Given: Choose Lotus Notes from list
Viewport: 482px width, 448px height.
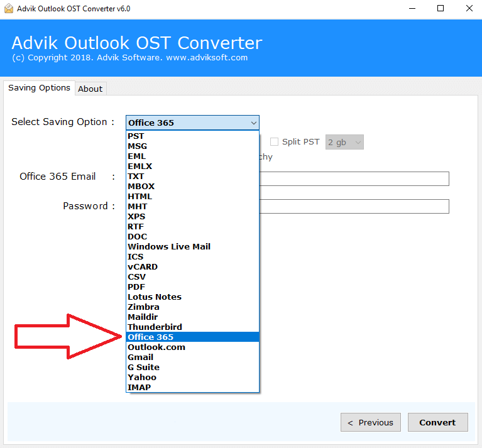Looking at the screenshot, I should pos(192,297).
